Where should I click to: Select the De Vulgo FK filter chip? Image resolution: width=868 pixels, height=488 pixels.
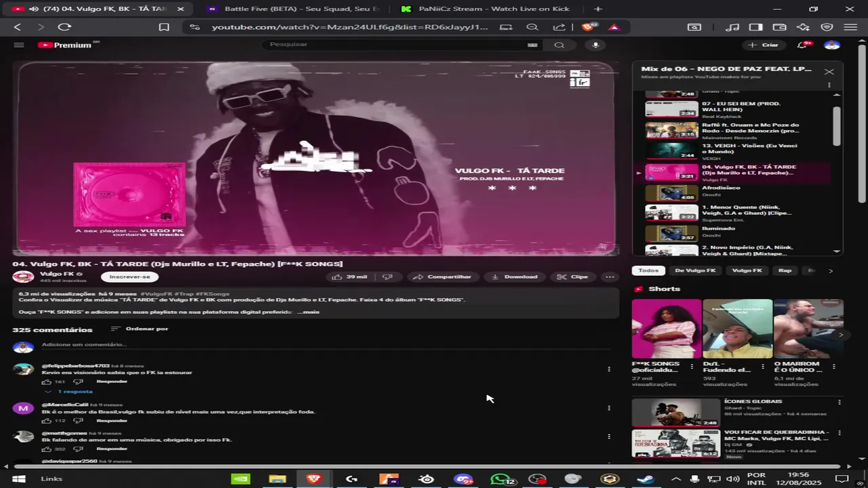point(695,270)
